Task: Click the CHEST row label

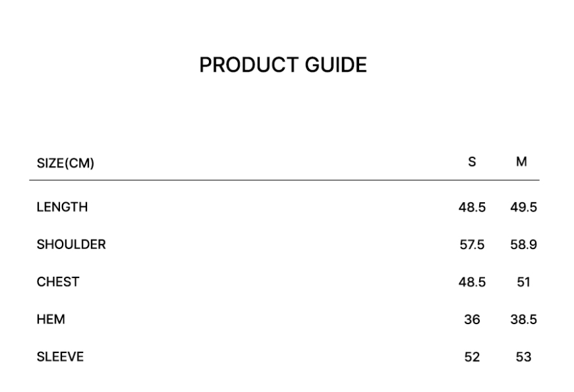Action: click(x=58, y=282)
